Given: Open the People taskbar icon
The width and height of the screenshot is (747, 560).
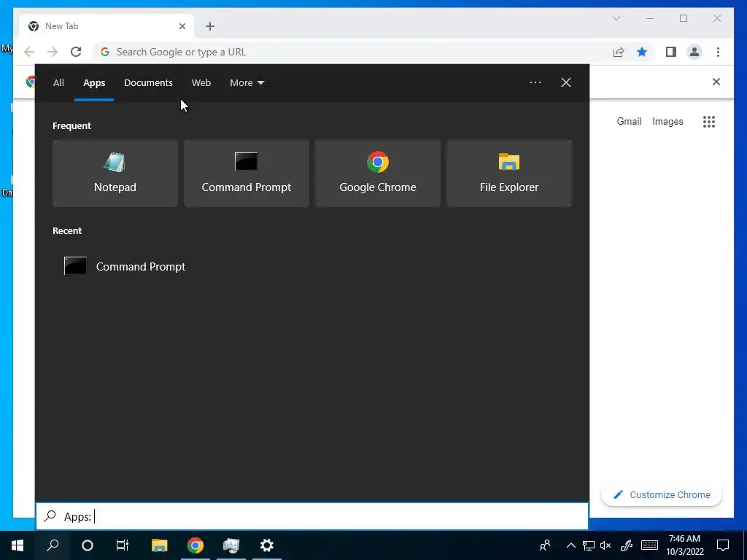Looking at the screenshot, I should (x=545, y=545).
